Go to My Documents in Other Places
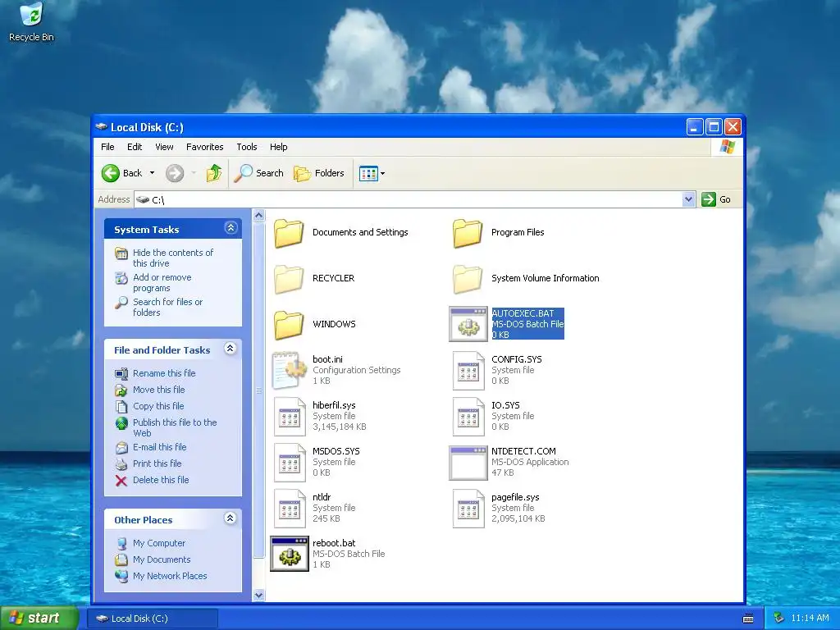Screen dimensions: 840x630 click(162, 559)
